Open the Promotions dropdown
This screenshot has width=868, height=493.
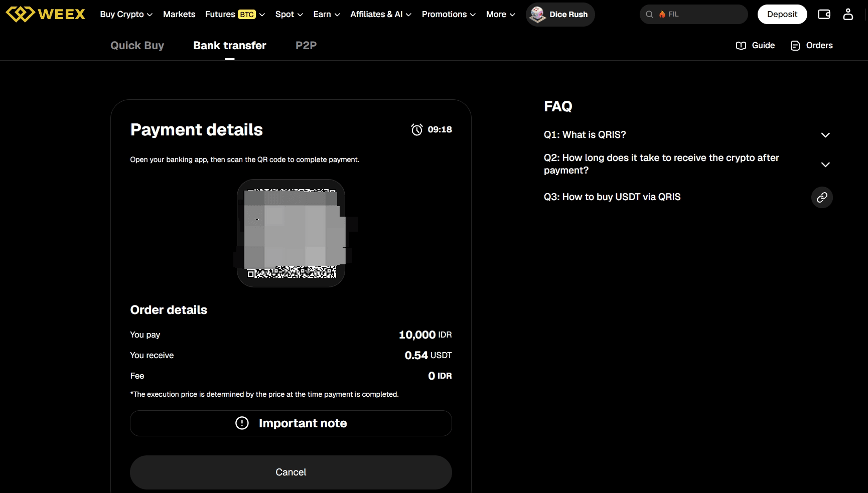pyautogui.click(x=449, y=15)
